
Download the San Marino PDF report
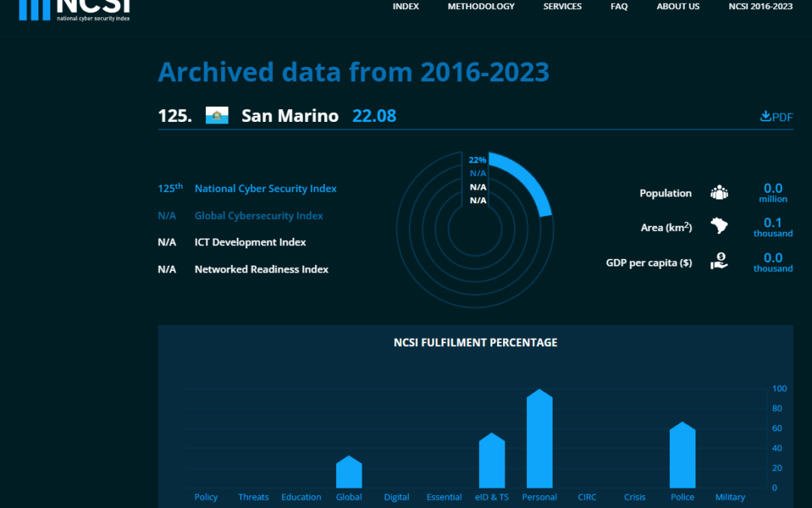point(776,117)
